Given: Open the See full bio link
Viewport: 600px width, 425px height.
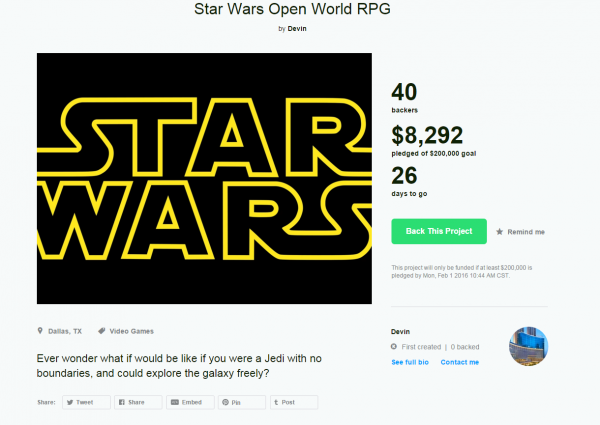Looking at the screenshot, I should 410,362.
